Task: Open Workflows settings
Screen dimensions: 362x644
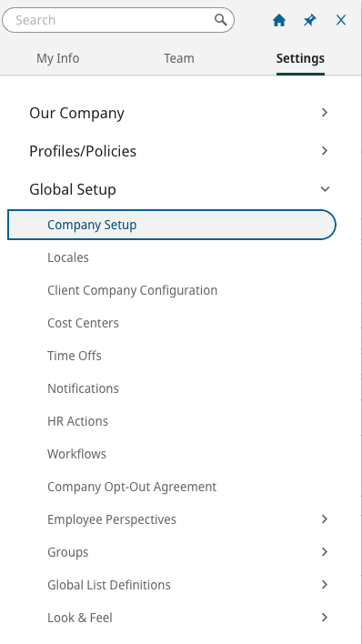Action: tap(76, 454)
